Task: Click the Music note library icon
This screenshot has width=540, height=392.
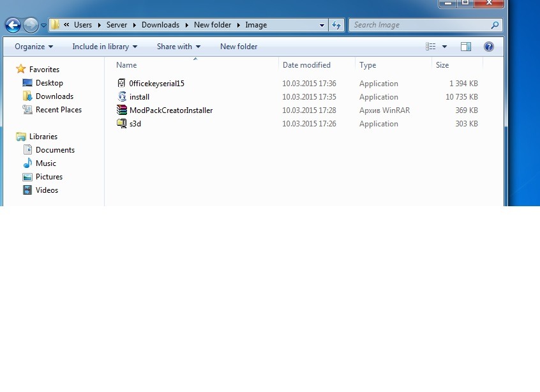Action: coord(27,163)
